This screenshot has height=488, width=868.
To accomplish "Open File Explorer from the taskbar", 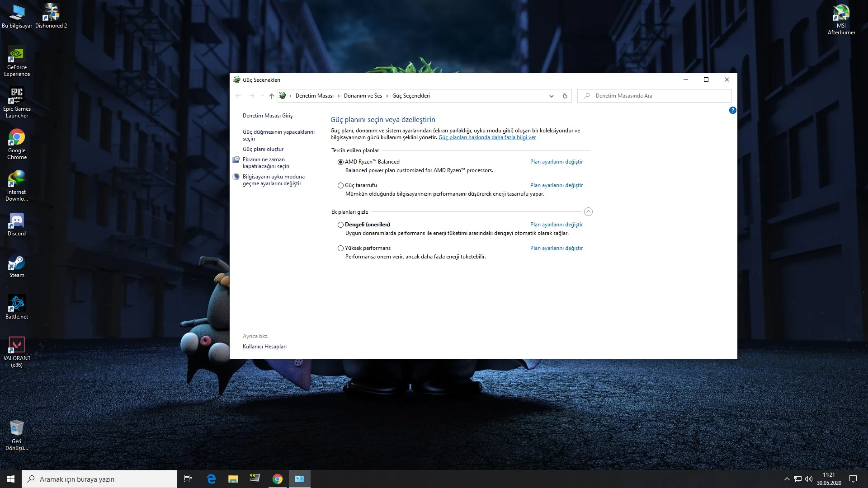I will 233,479.
